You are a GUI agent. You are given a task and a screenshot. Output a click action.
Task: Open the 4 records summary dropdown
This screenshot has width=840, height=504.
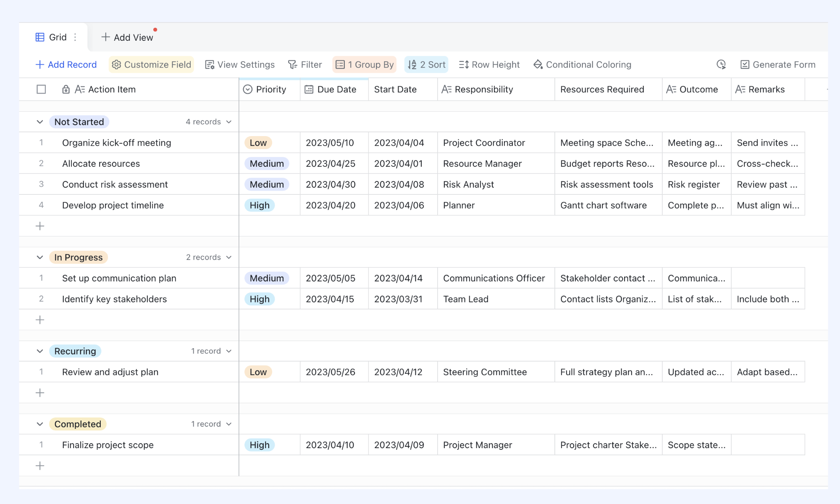(209, 122)
